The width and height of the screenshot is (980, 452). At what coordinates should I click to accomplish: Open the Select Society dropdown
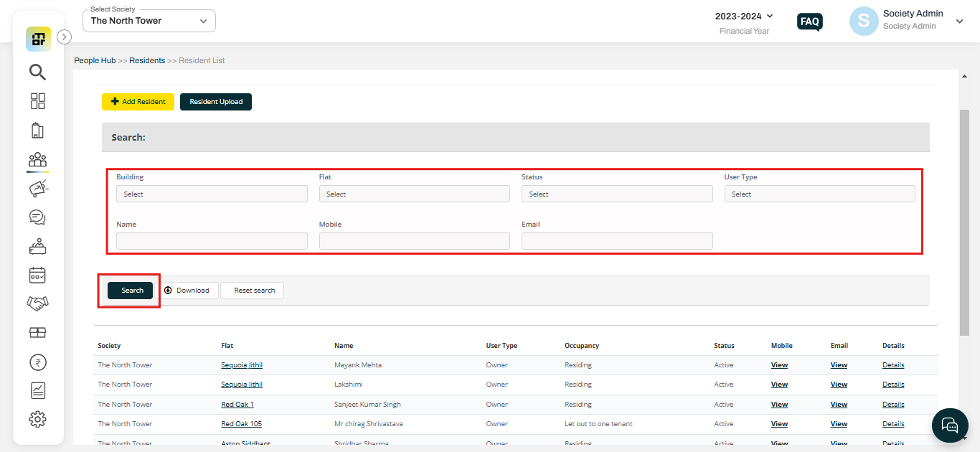(149, 21)
